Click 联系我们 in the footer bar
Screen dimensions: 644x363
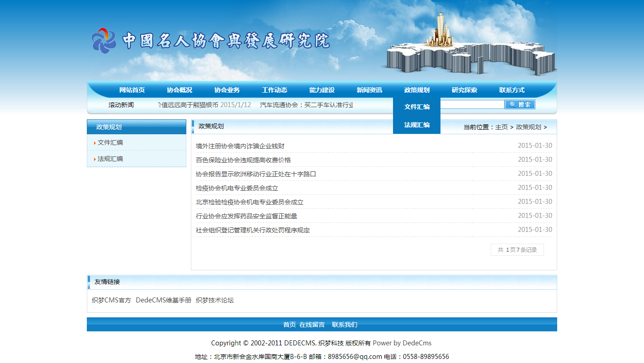(344, 325)
